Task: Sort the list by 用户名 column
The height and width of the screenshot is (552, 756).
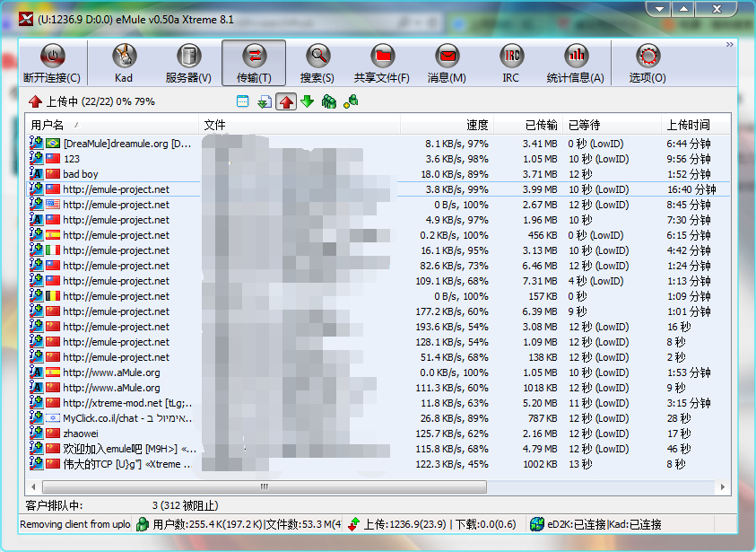Action: 112,125
